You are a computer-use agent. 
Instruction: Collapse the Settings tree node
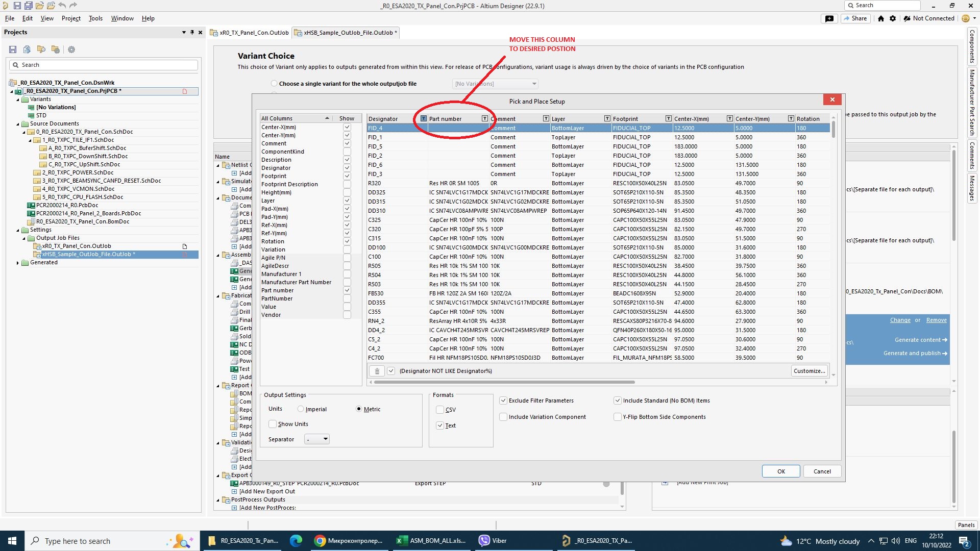coord(18,230)
